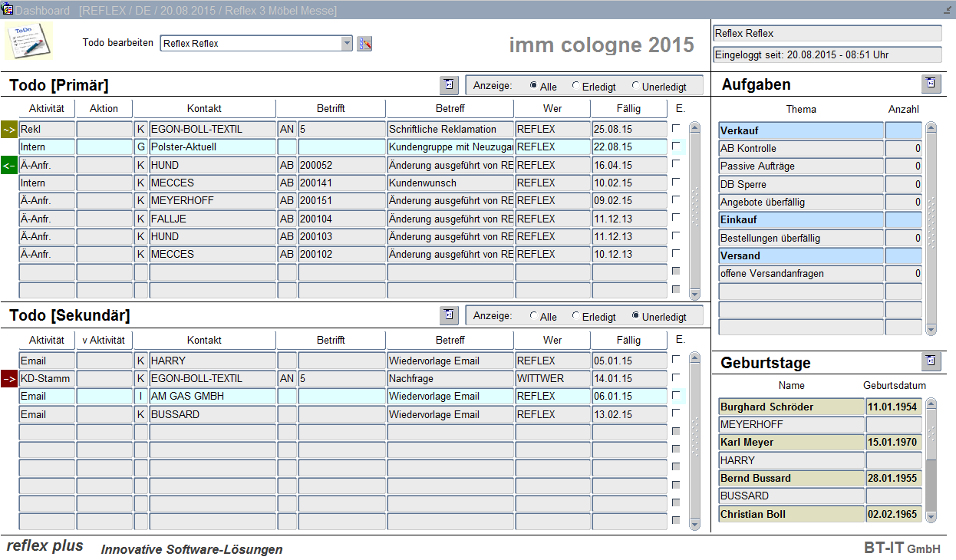Click the list-edit icon beside the Todo bearbeiten combo box
The image size is (956, 560).
(364, 44)
